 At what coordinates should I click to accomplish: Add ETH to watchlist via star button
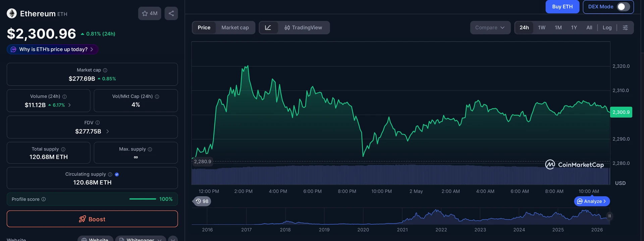click(150, 13)
